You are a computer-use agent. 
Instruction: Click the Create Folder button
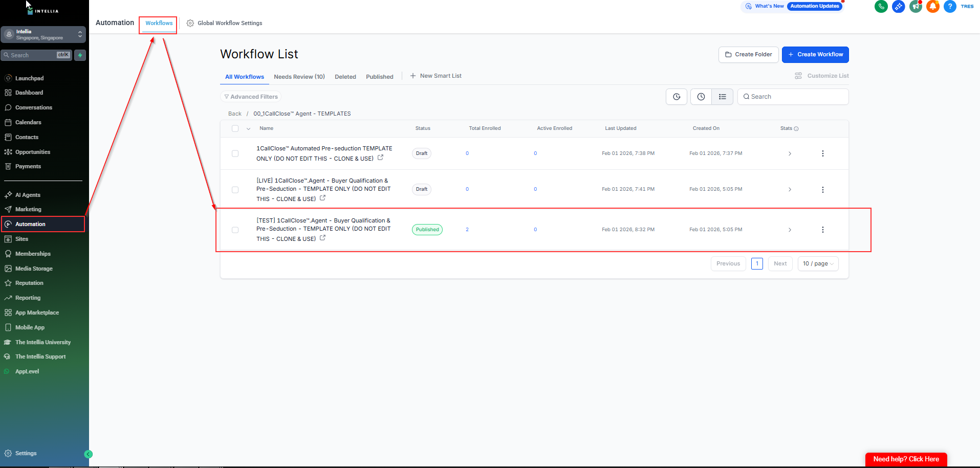coord(748,55)
